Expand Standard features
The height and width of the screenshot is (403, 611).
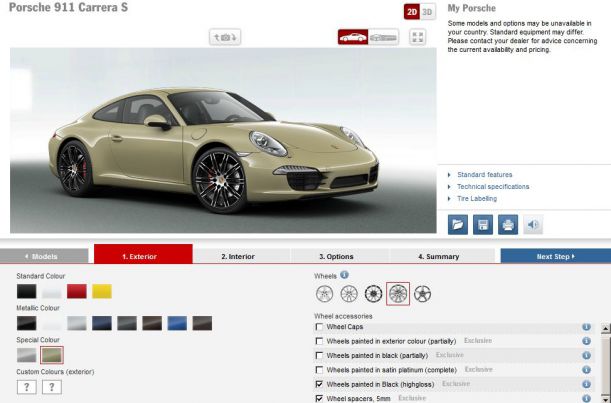coord(484,175)
